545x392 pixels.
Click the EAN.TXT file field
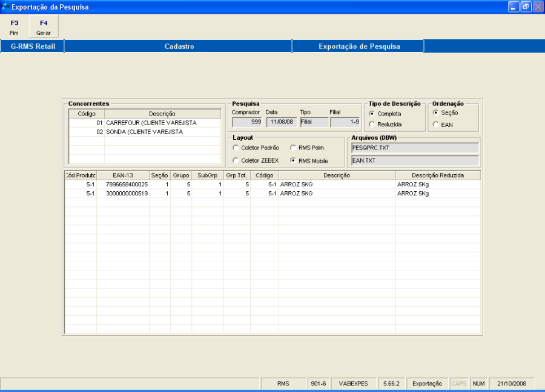[x=415, y=160]
